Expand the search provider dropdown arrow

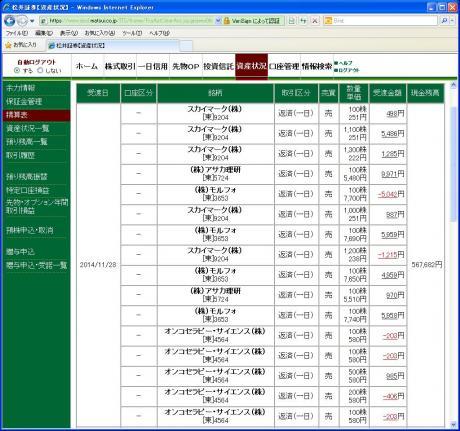pos(452,21)
